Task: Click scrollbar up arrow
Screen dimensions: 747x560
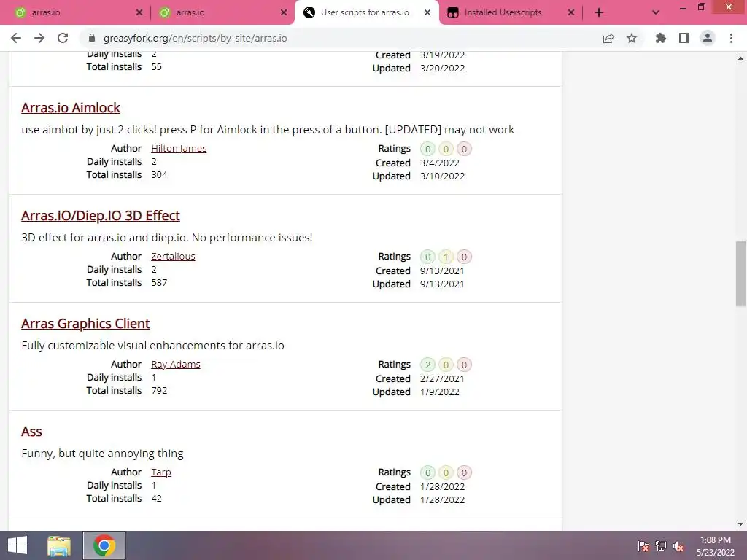Action: click(740, 58)
